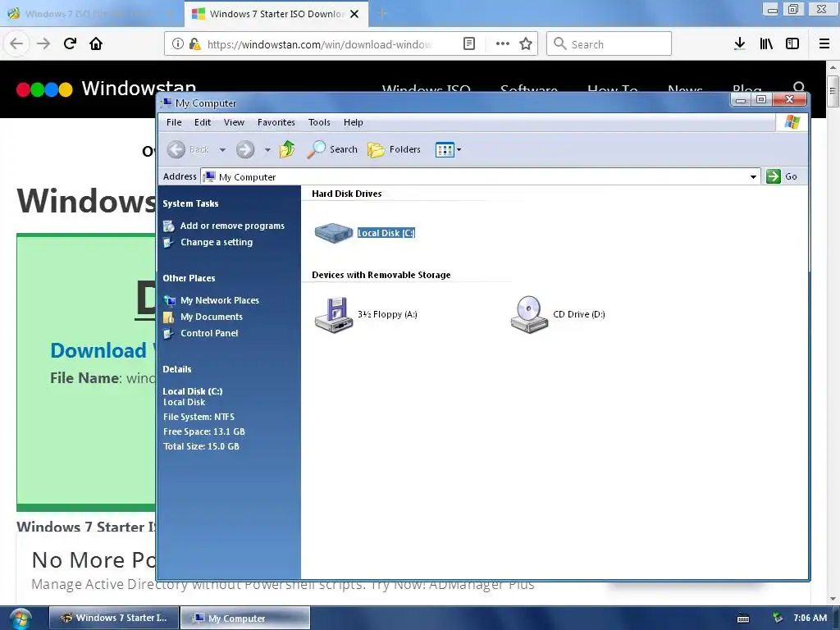Select the CD Drive (D:) icon

click(529, 314)
